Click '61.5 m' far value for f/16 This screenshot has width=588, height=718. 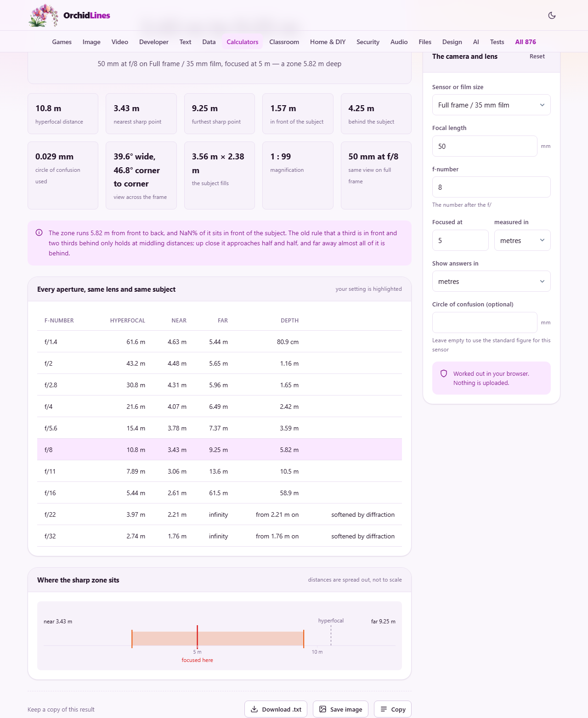218,493
